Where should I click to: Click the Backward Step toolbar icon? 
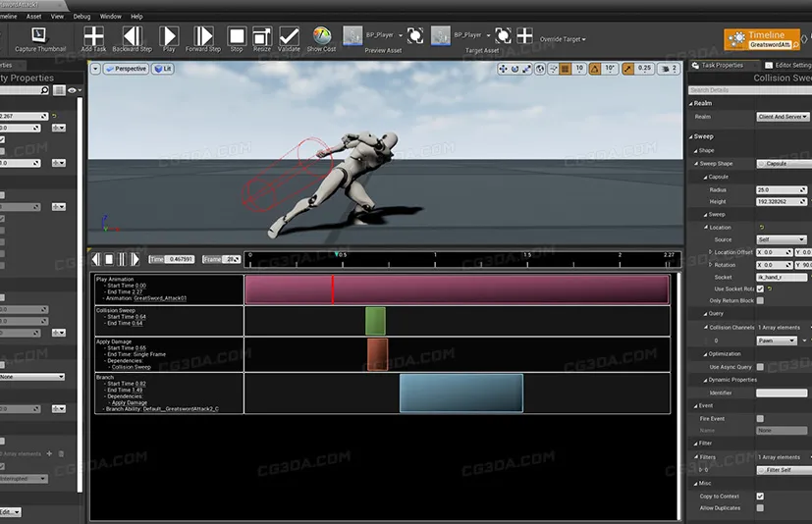pyautogui.click(x=132, y=36)
